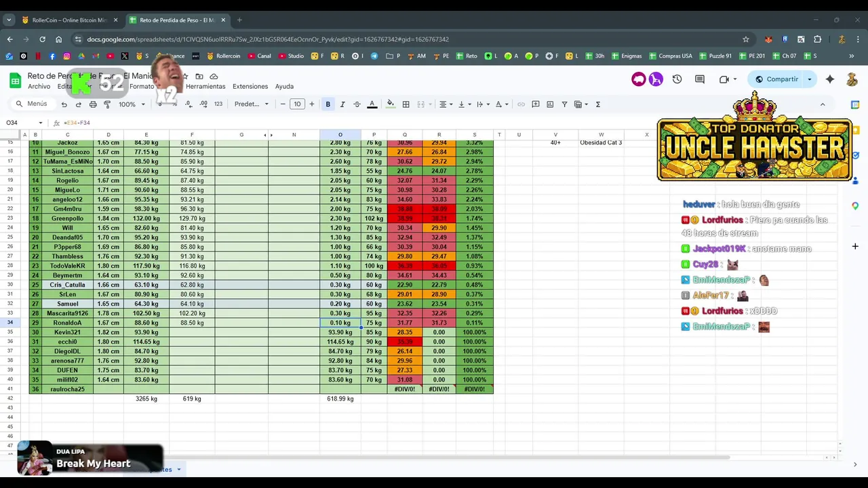Open the fill color picker

tap(390, 104)
